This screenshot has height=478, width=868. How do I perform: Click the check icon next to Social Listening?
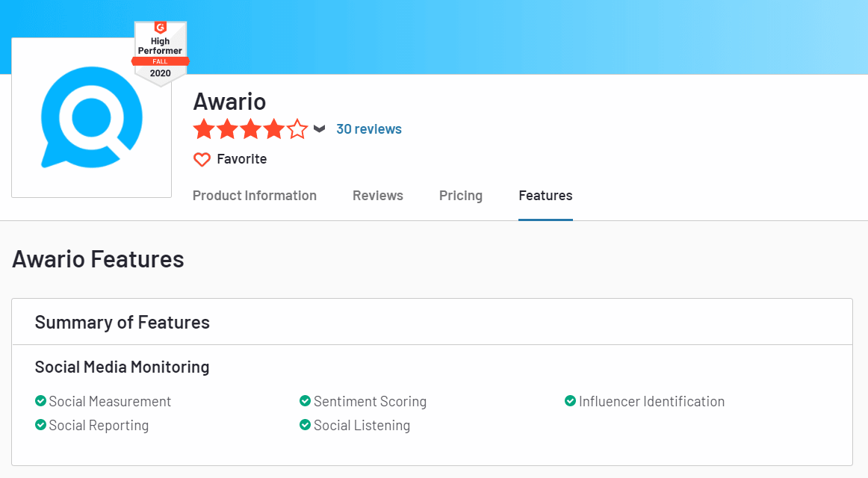point(305,425)
